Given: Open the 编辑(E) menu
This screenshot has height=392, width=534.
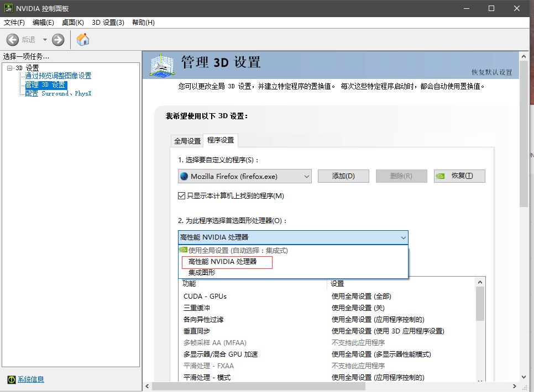Looking at the screenshot, I should pos(43,23).
